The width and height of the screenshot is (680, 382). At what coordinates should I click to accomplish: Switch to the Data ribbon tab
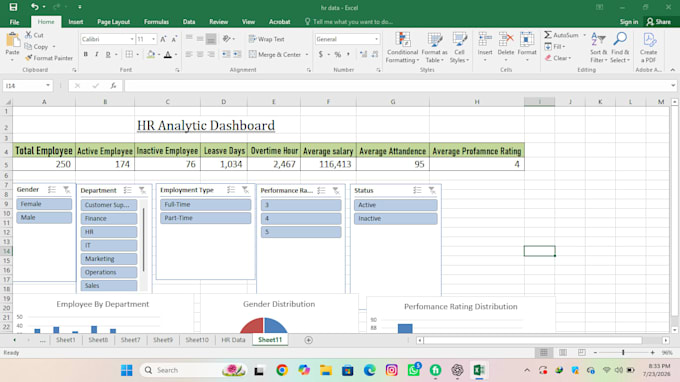189,22
